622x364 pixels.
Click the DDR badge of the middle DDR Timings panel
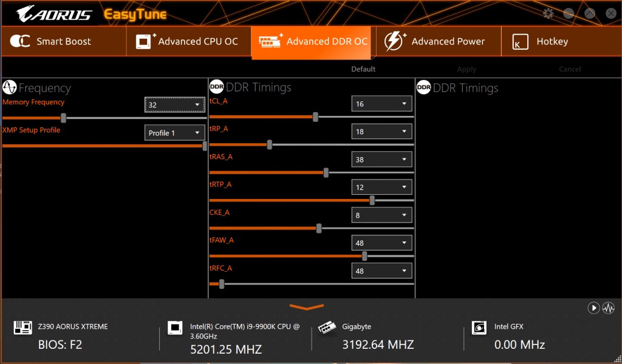[217, 87]
